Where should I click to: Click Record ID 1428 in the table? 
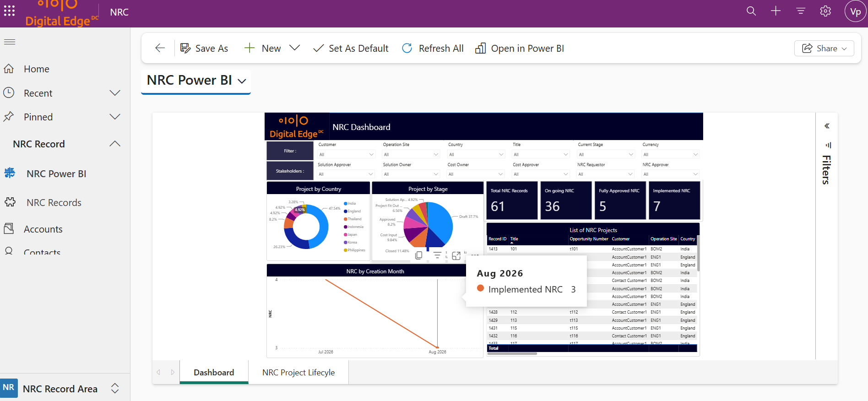[x=493, y=312]
